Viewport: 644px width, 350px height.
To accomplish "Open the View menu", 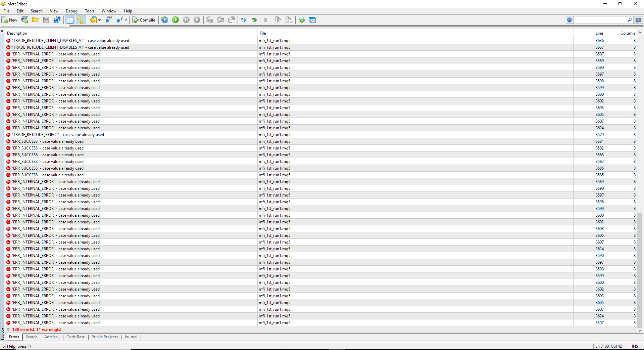I will pyautogui.click(x=54, y=11).
